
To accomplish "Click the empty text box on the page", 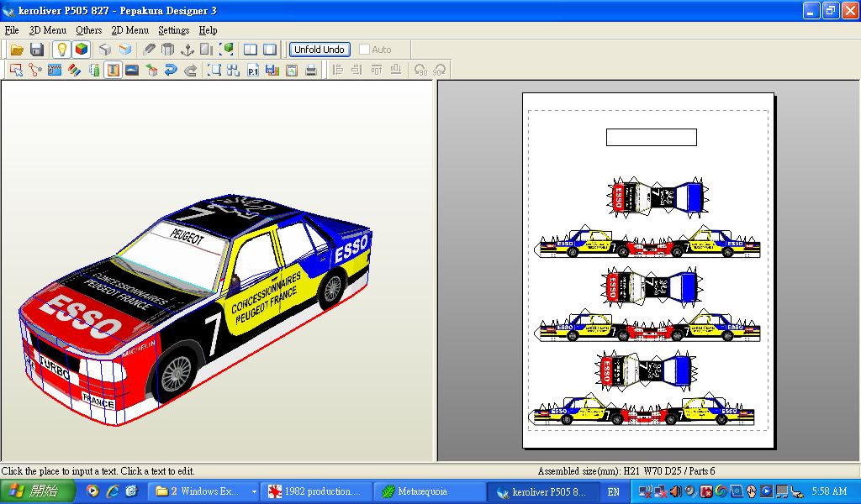I will [x=651, y=137].
